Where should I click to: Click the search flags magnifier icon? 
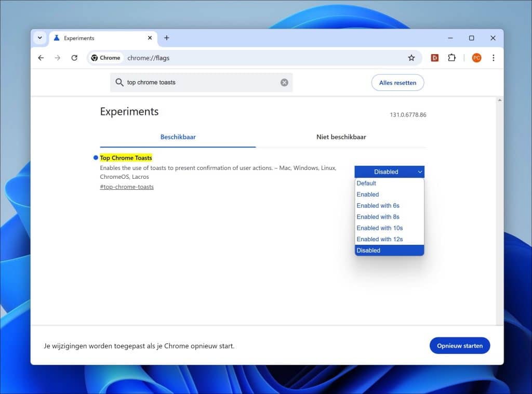(119, 82)
